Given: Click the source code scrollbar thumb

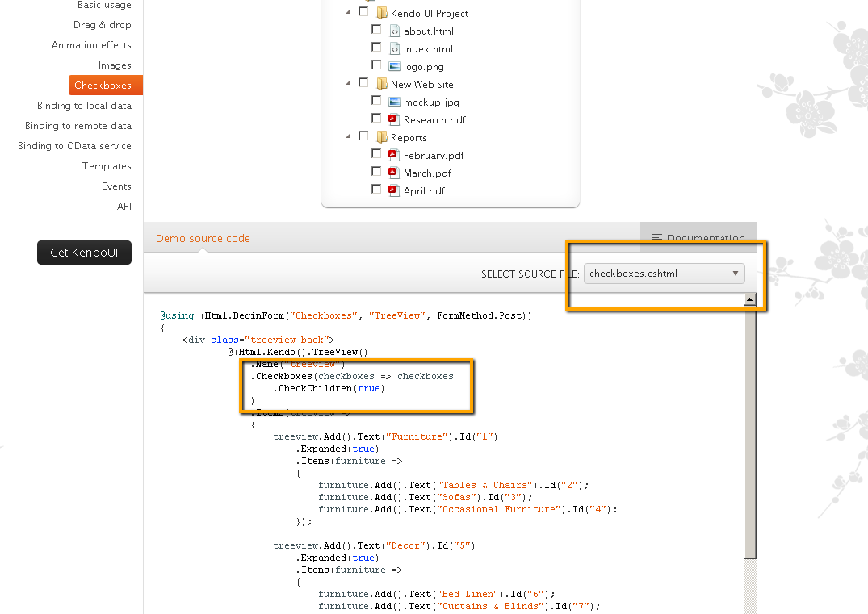Looking at the screenshot, I should 749,432.
